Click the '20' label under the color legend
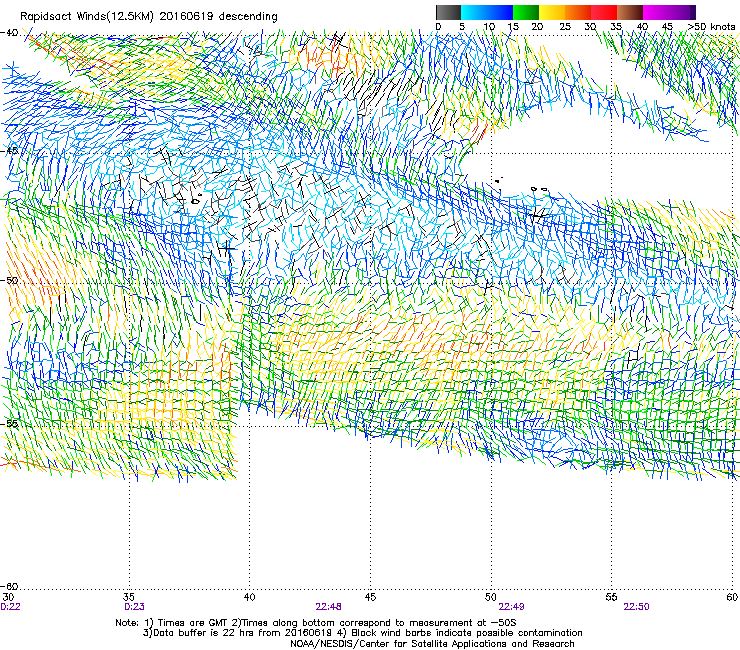740x650 pixels. [537, 27]
